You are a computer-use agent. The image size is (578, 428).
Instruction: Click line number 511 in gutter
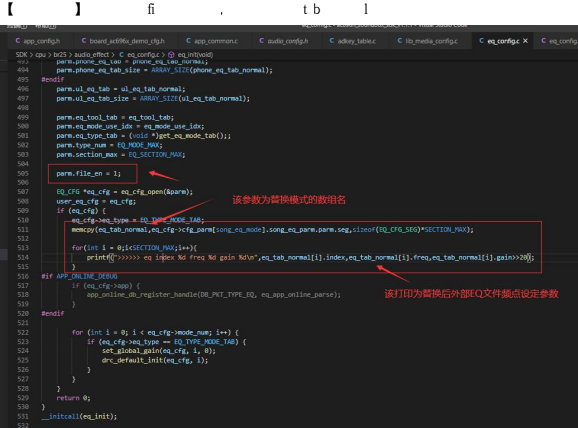[23, 229]
